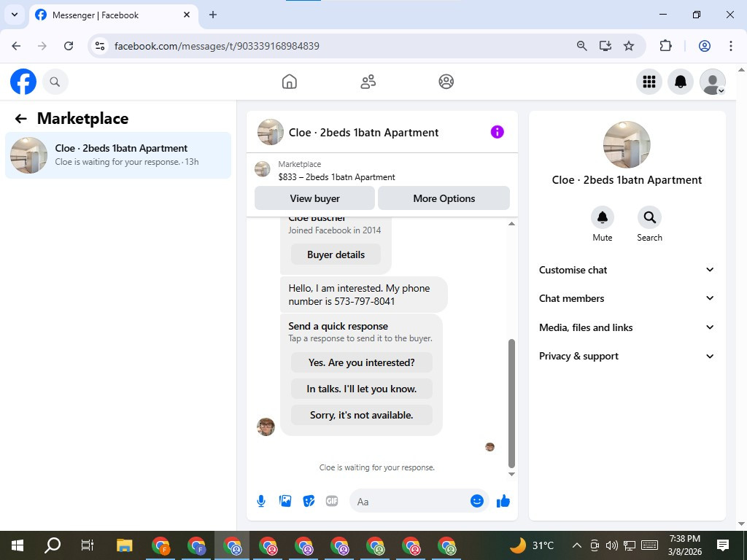The height and width of the screenshot is (560, 747).
Task: Open a new browser tab
Action: [x=213, y=15]
